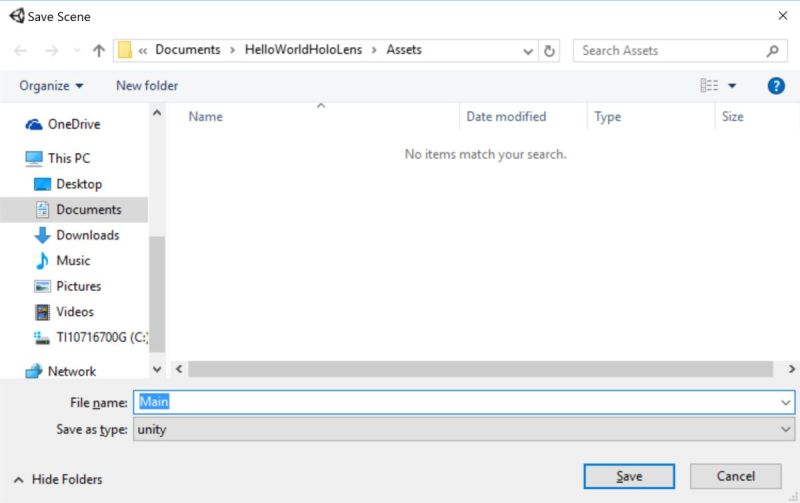800x503 pixels.
Task: Click the Downloads arrow icon
Action: [42, 235]
